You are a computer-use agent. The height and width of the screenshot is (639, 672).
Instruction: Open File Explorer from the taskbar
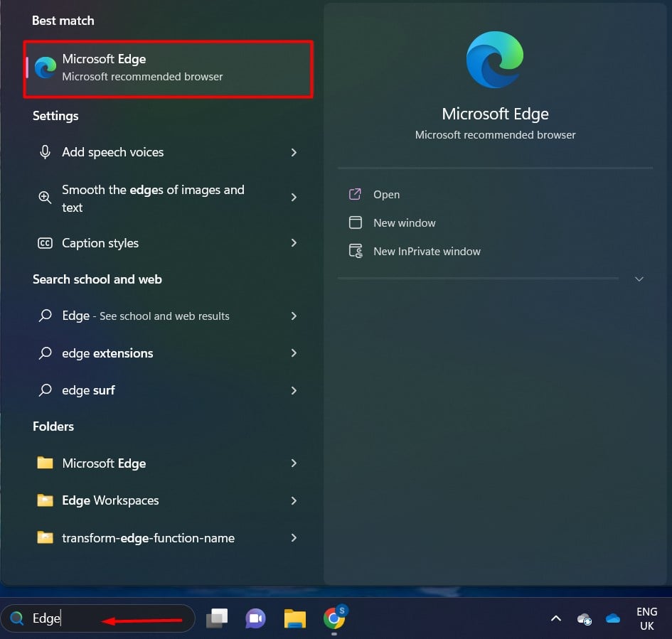tap(295, 619)
